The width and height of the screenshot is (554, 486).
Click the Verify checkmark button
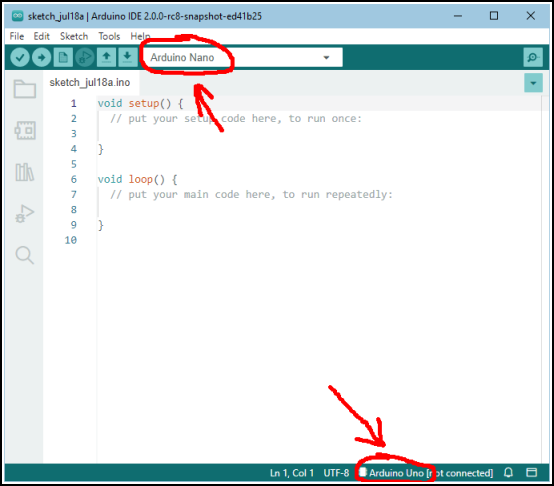pyautogui.click(x=20, y=57)
